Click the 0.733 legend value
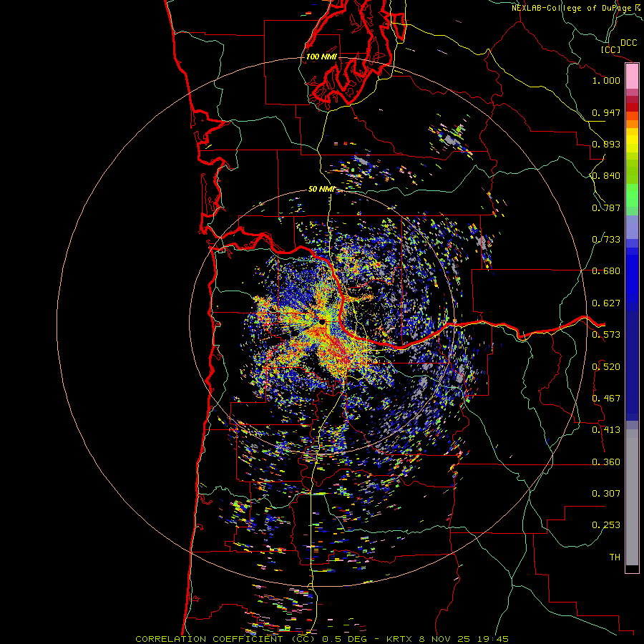The width and height of the screenshot is (644, 644). 606,240
